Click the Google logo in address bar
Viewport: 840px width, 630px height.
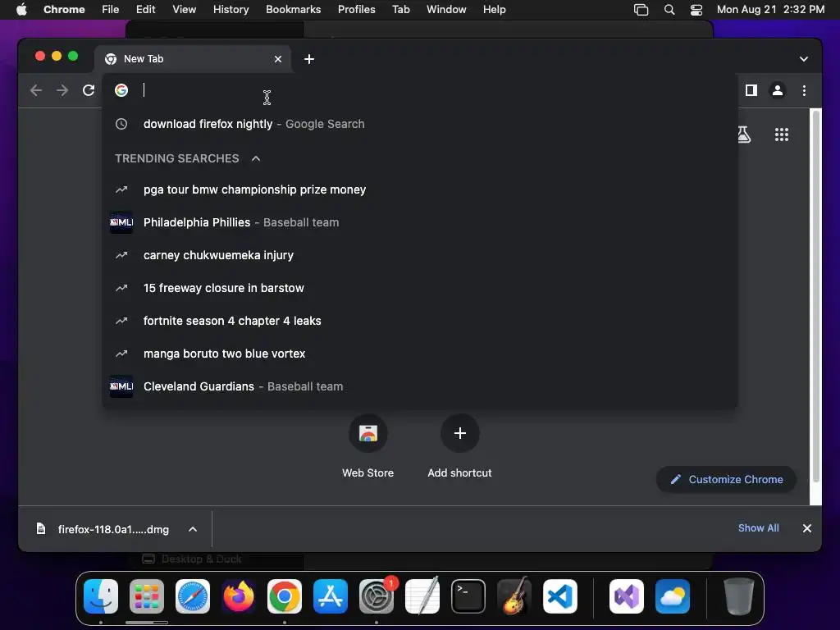(x=121, y=90)
